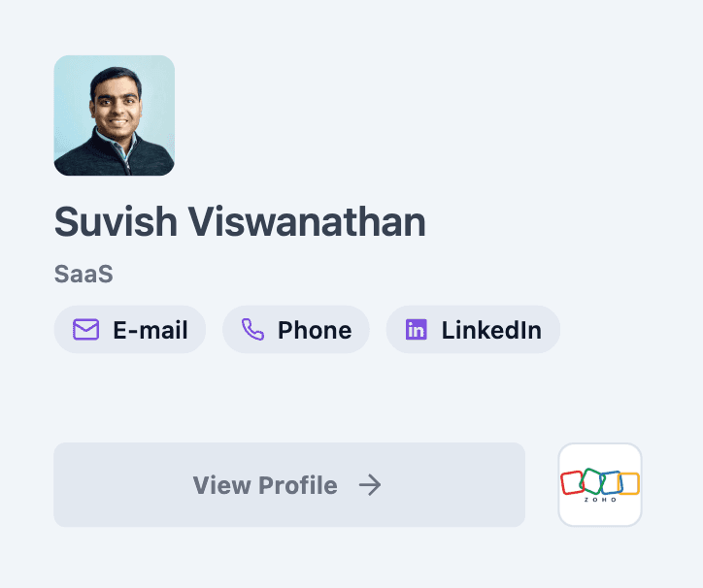Screen dimensions: 703x588
Task: Select the LinkedIn contact label
Action: (x=491, y=330)
